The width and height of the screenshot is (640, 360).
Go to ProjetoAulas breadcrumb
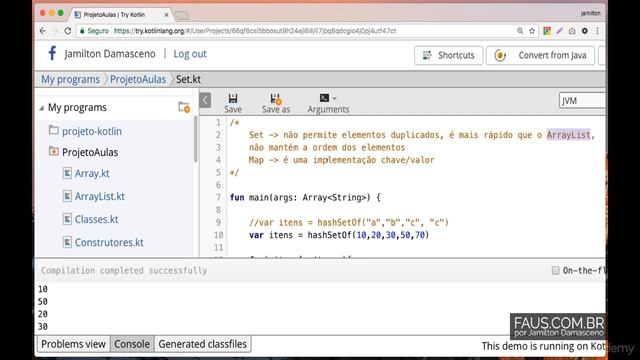click(138, 79)
